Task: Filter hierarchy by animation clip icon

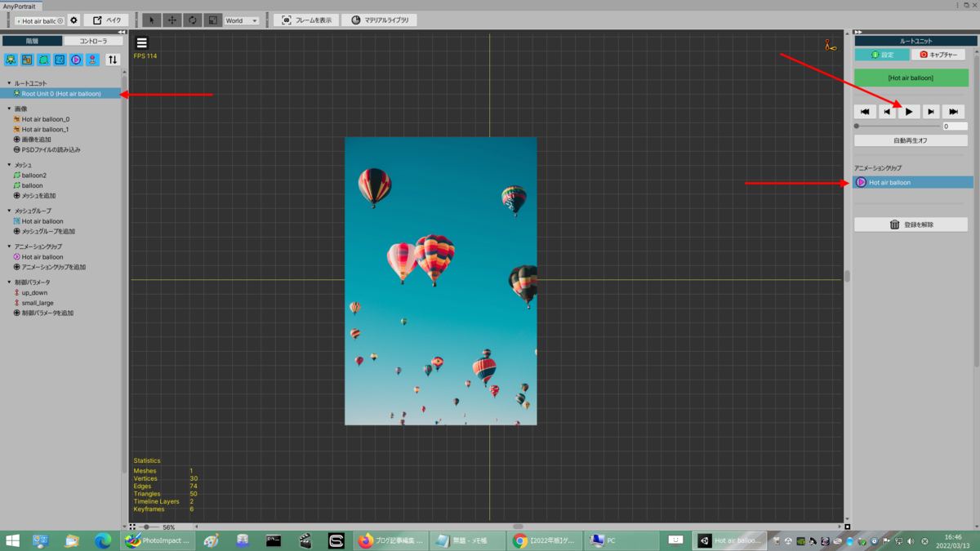Action: (x=76, y=60)
